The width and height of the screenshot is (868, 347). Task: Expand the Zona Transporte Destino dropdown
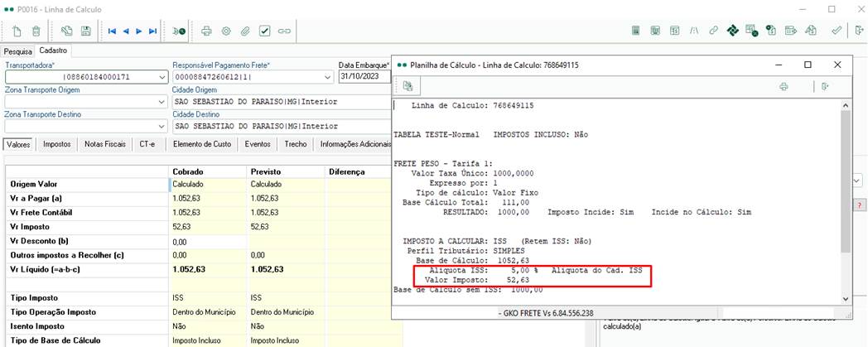[162, 127]
